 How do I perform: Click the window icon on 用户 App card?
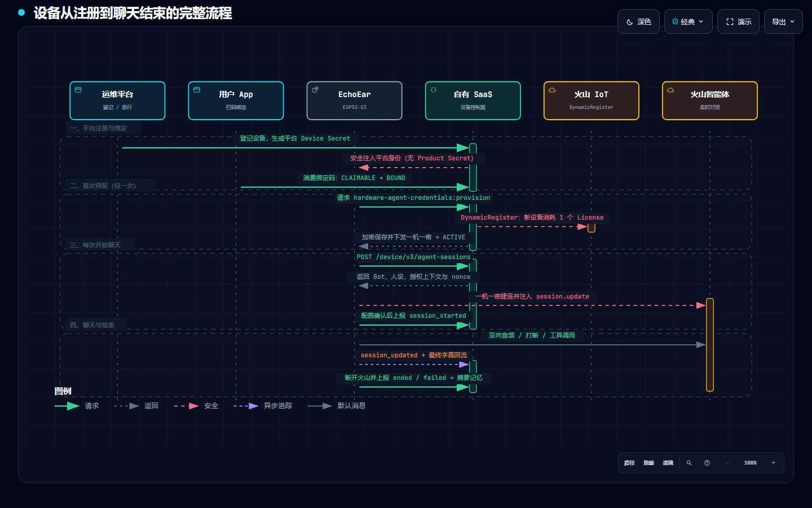[x=197, y=90]
